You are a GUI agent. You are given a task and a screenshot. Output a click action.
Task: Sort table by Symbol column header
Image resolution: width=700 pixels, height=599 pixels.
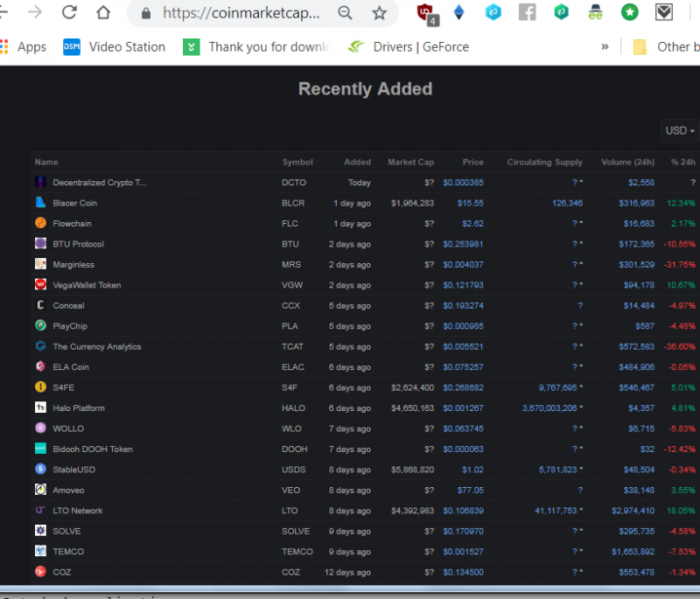(297, 163)
